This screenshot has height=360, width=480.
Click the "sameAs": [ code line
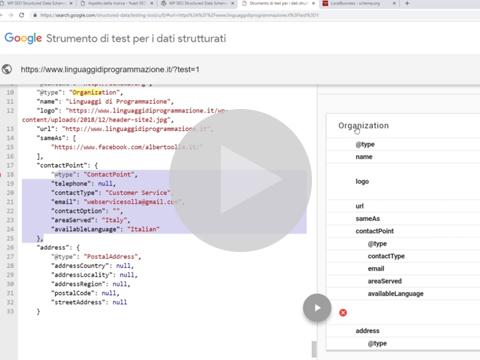(x=56, y=138)
